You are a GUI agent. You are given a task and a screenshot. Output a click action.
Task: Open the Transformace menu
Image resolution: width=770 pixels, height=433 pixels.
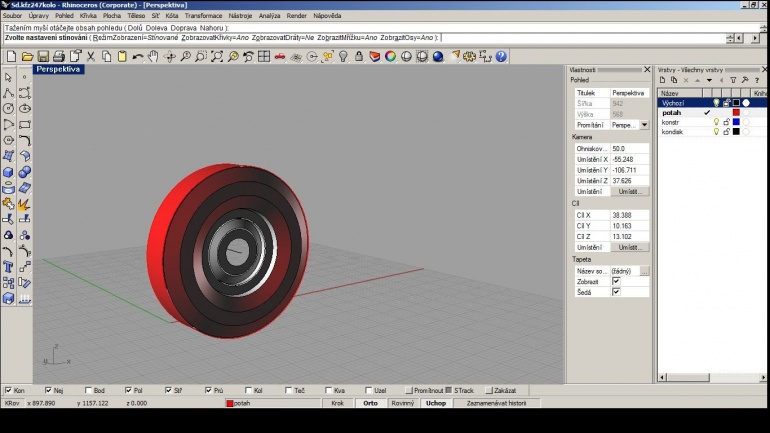point(203,16)
